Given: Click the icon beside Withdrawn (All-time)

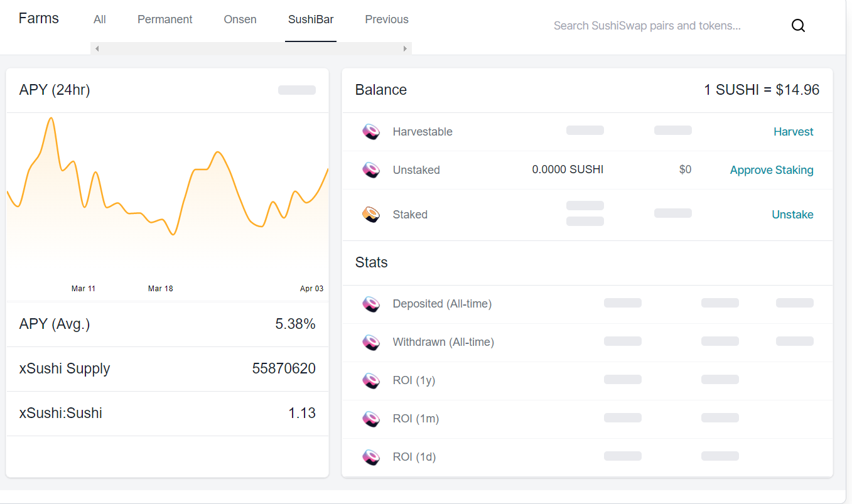Looking at the screenshot, I should (371, 343).
